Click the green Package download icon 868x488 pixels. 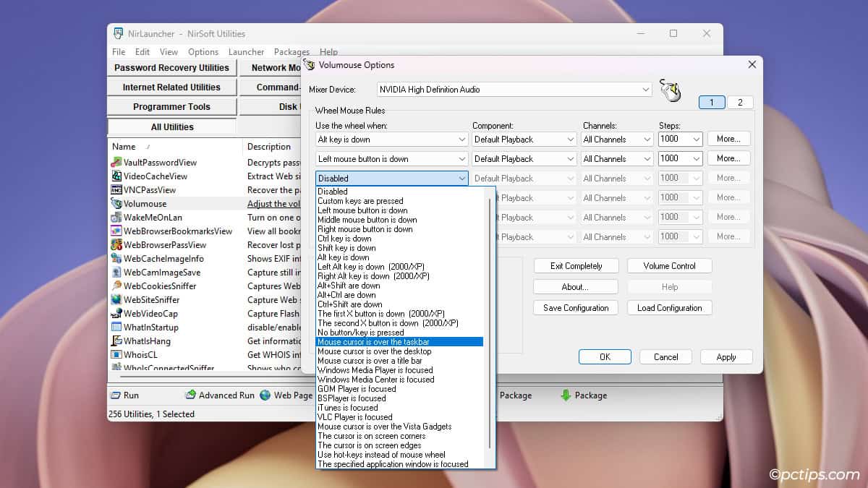tap(565, 395)
